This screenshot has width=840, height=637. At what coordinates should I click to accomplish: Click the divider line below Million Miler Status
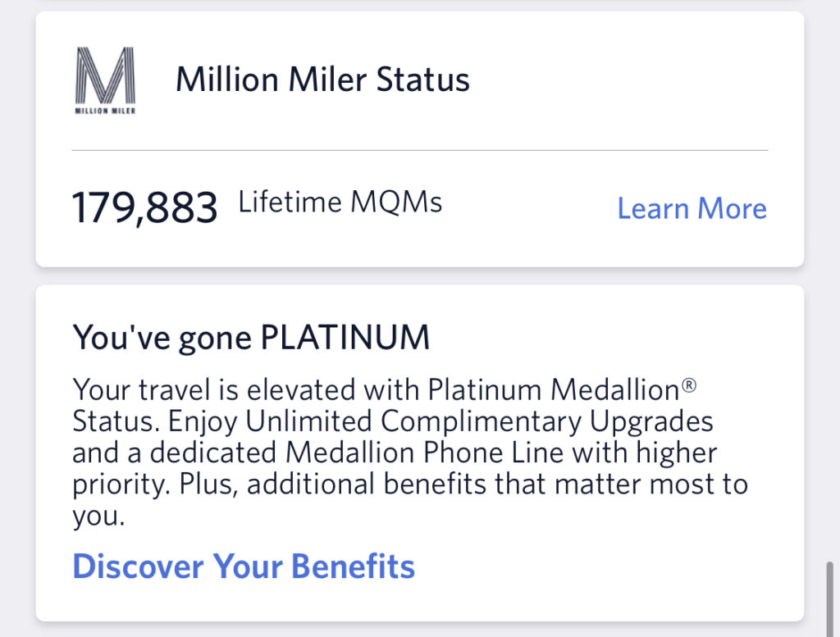pos(420,150)
